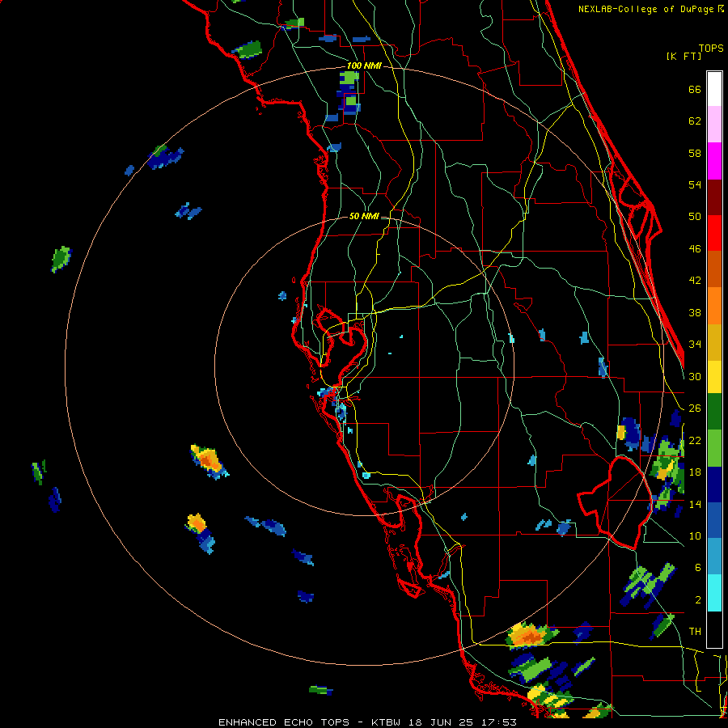Screen dimensions: 728x728
Task: Click the 66 value on the legend
Action: (x=695, y=90)
